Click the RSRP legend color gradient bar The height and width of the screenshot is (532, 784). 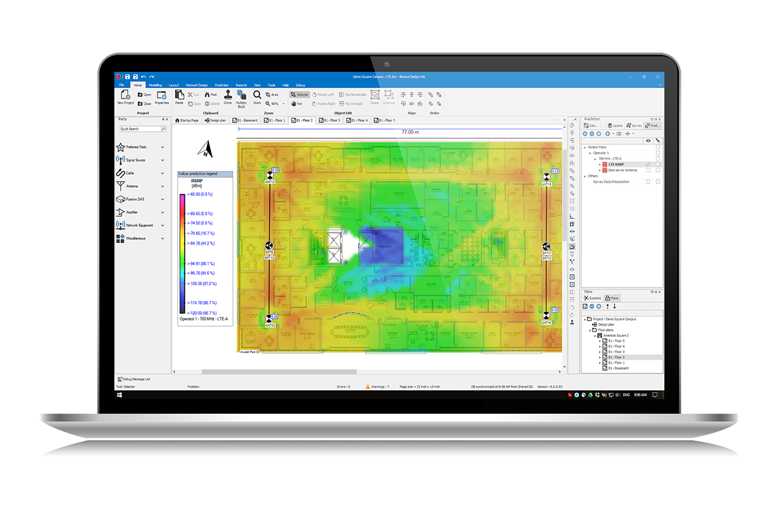click(x=182, y=254)
